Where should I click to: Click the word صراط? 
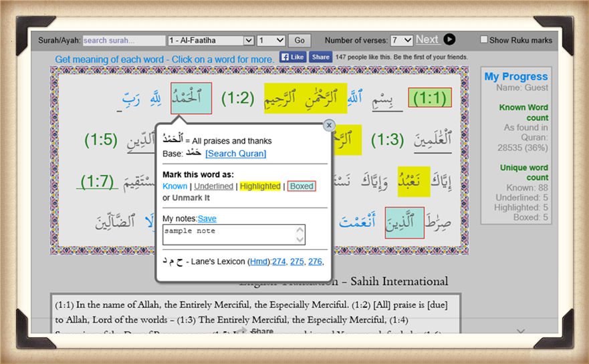pos(439,222)
